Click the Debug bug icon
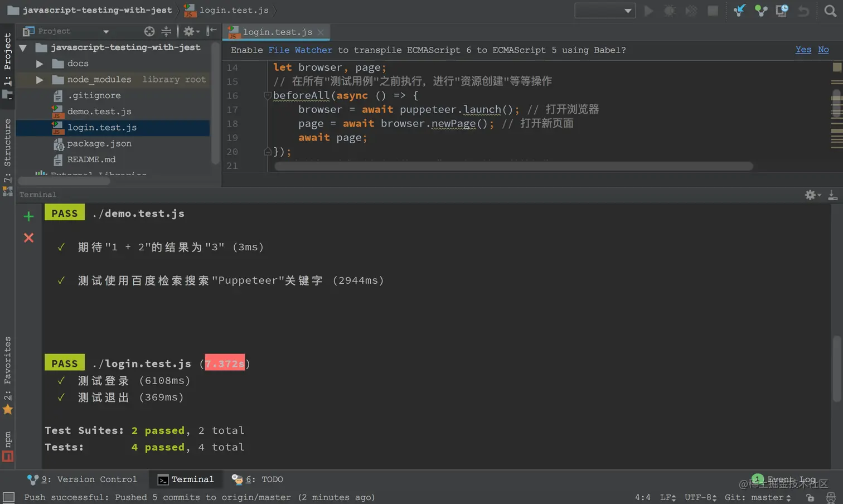The image size is (843, 504). coord(670,11)
